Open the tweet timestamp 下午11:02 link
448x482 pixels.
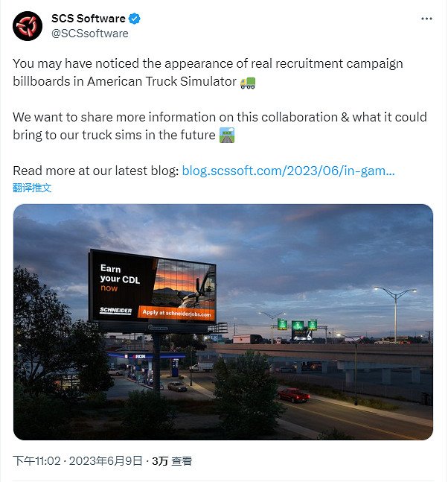point(36,461)
